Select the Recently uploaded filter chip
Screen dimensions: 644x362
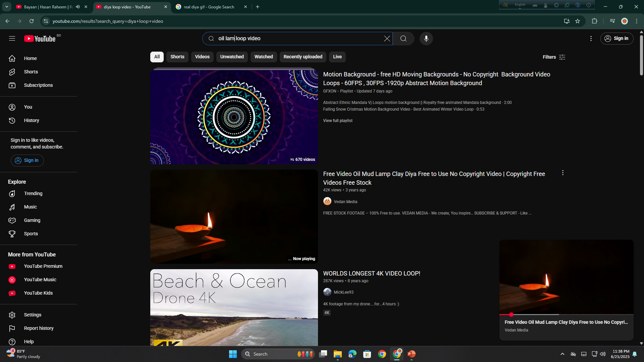tap(303, 57)
